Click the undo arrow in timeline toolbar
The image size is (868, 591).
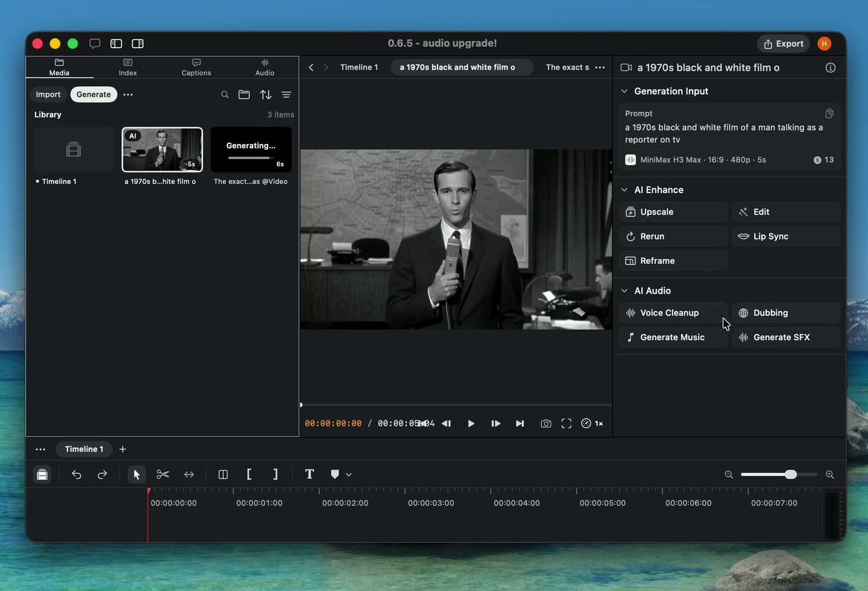[77, 475]
